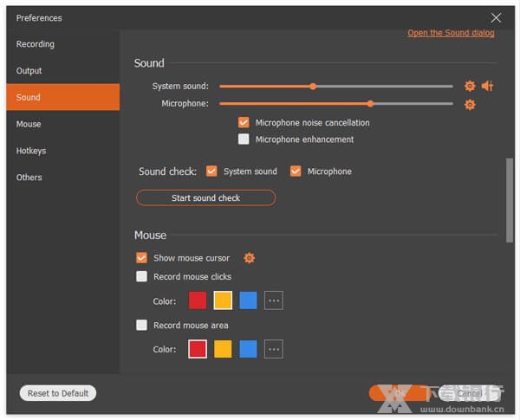Open the Hotkeys preferences tab
The height and width of the screenshot is (420, 520).
click(31, 151)
